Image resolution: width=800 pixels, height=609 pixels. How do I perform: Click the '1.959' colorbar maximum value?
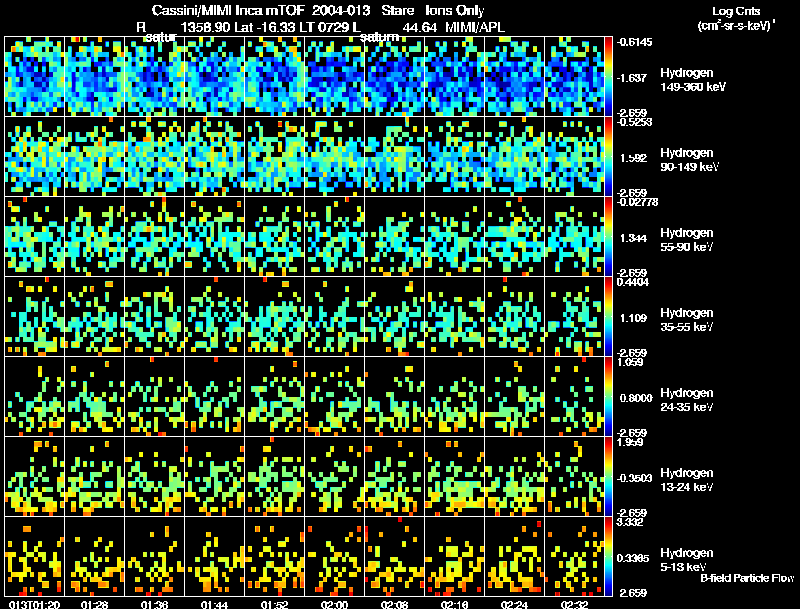coord(630,442)
